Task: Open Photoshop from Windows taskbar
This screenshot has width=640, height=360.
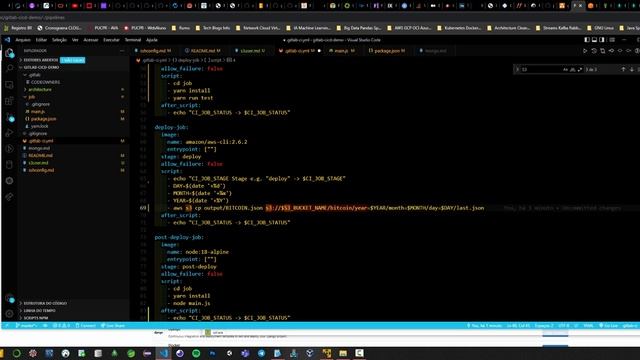Action: pos(212,353)
